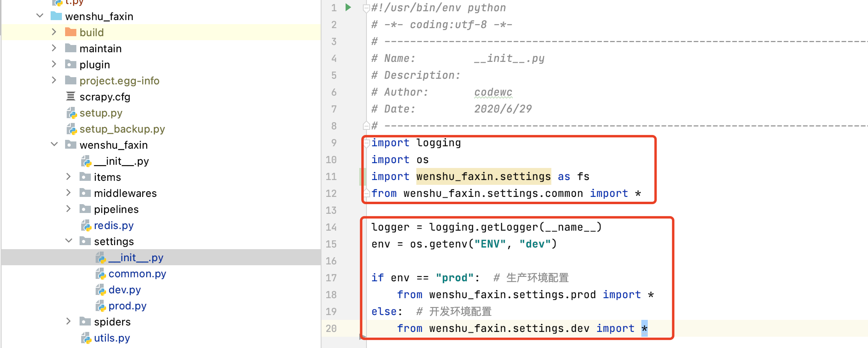Click 'logging.getLogger' call on line 14

coord(483,227)
